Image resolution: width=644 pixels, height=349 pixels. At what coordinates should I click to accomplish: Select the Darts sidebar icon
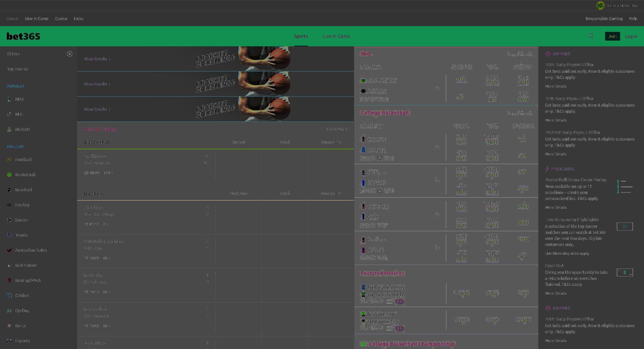pos(9,326)
